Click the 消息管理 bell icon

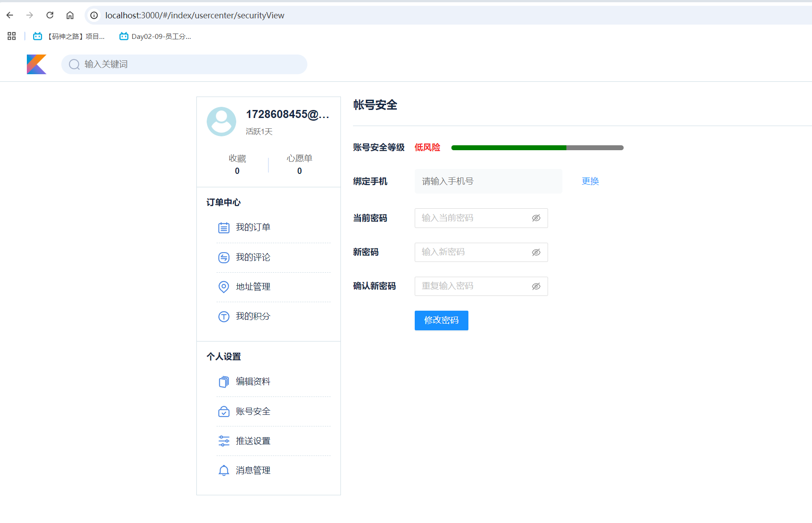224,471
